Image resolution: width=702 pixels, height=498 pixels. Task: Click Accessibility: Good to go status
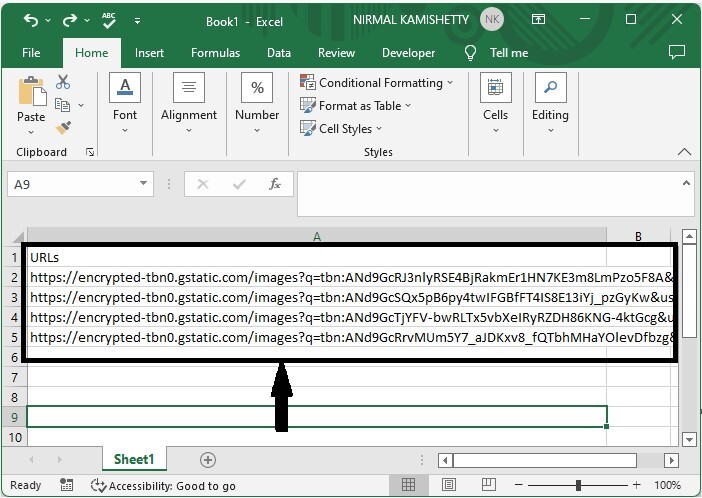pyautogui.click(x=163, y=485)
